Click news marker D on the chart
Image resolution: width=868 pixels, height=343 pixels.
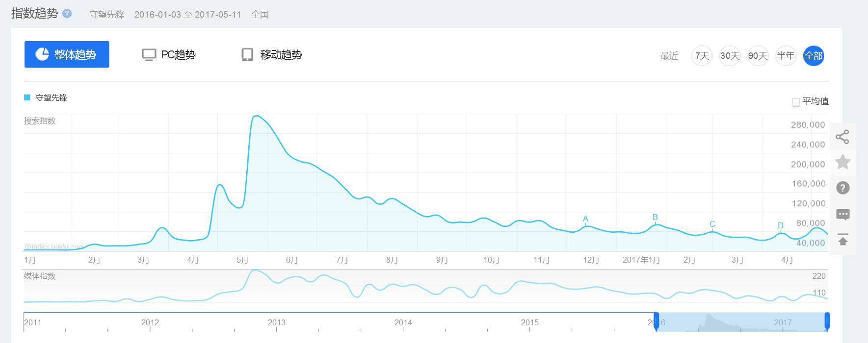[x=781, y=226]
